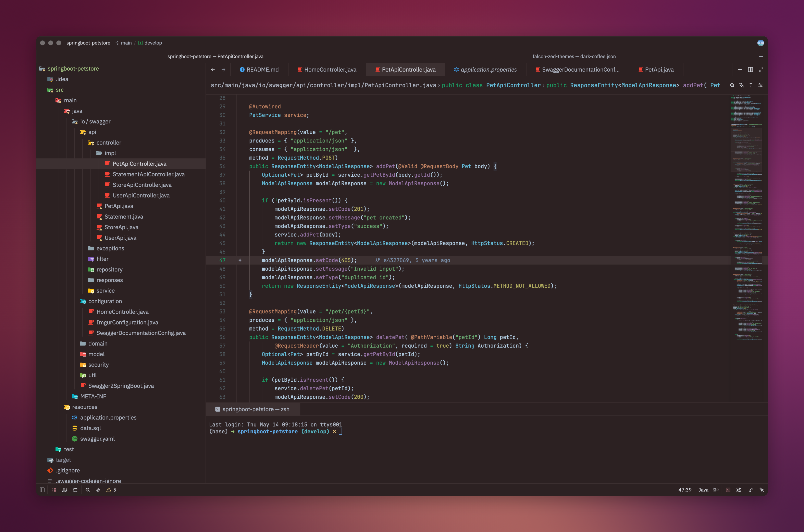Open the edit prediction Z icon menu
This screenshot has height=532, width=804.
pos(716,490)
